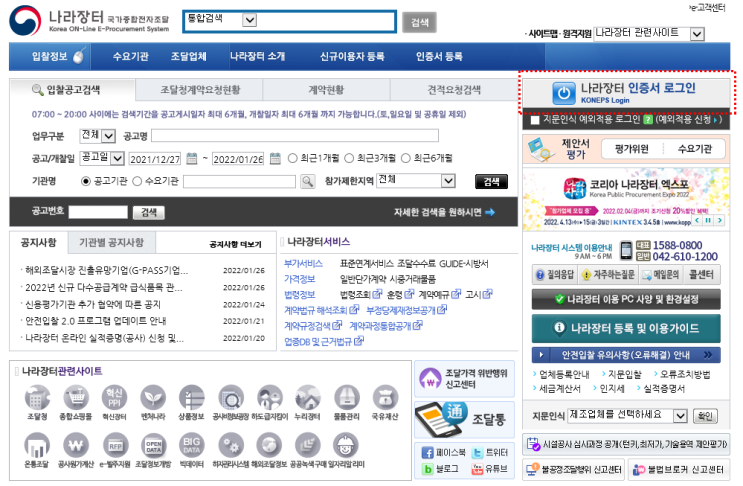Open the 안전입찰 2.0 프로그램 업데이트 안내 notice
The height and width of the screenshot is (486, 743).
click(96, 321)
